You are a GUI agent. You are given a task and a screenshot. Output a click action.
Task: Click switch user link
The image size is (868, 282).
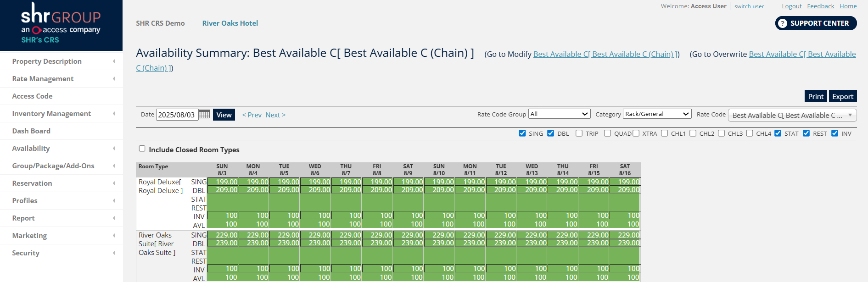pyautogui.click(x=749, y=6)
